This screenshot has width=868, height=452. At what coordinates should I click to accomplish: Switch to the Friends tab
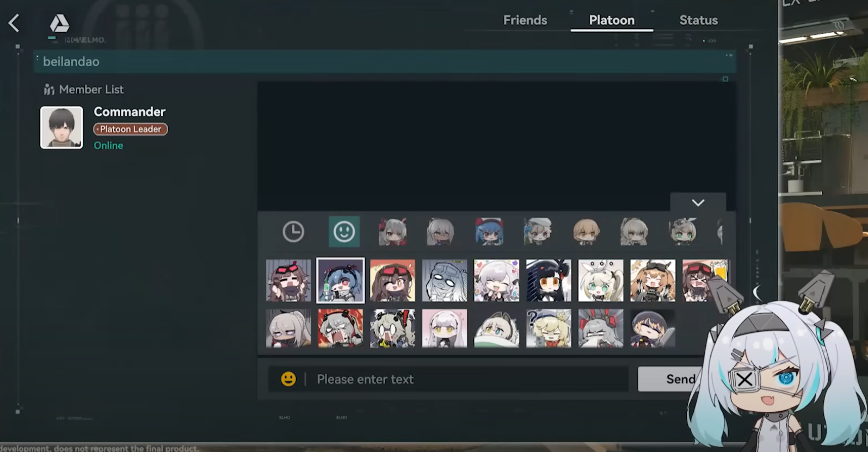point(525,20)
